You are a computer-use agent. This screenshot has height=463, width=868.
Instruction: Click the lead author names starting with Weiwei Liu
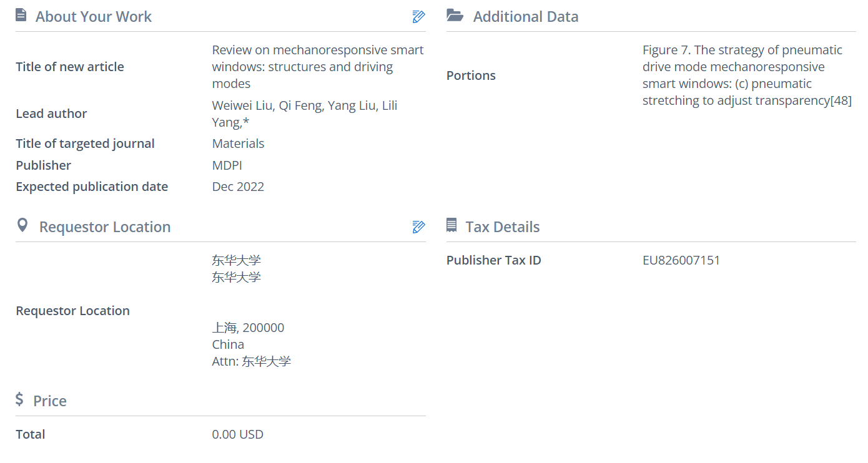click(x=304, y=114)
